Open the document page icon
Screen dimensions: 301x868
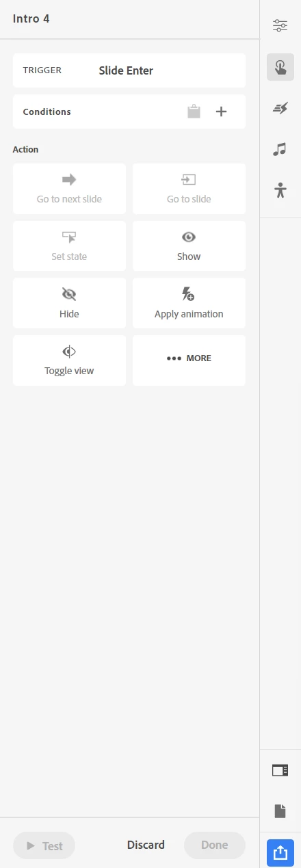[x=280, y=811]
